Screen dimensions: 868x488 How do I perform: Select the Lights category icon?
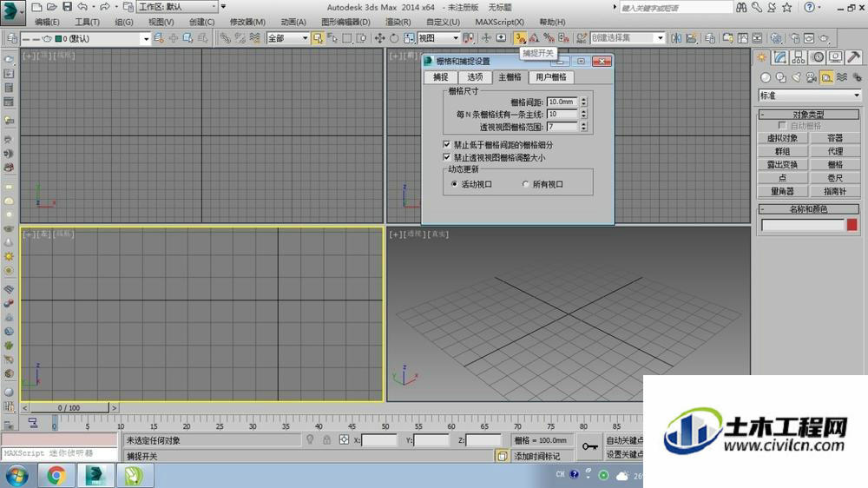click(x=796, y=77)
